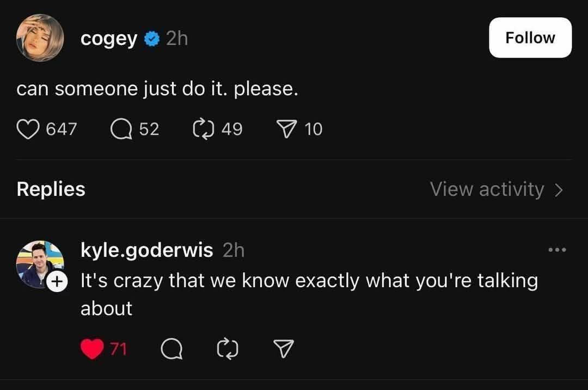The height and width of the screenshot is (390, 588).
Task: Like cogey's post with the heart icon
Action: [x=28, y=129]
